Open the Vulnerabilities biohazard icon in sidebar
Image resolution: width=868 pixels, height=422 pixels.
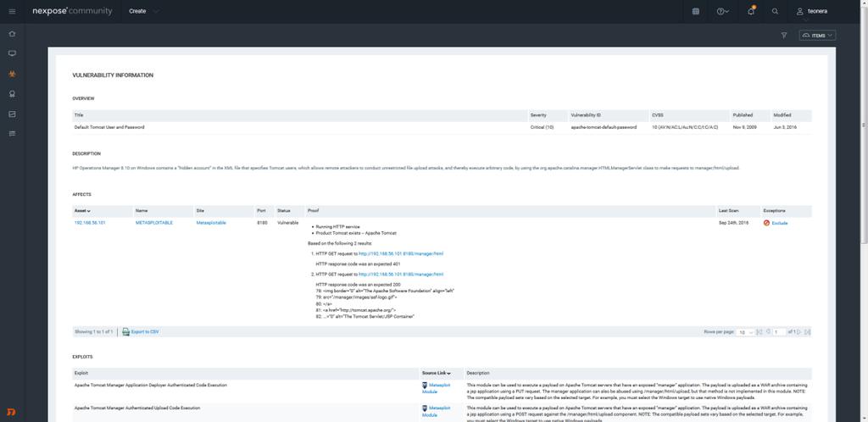(x=12, y=74)
